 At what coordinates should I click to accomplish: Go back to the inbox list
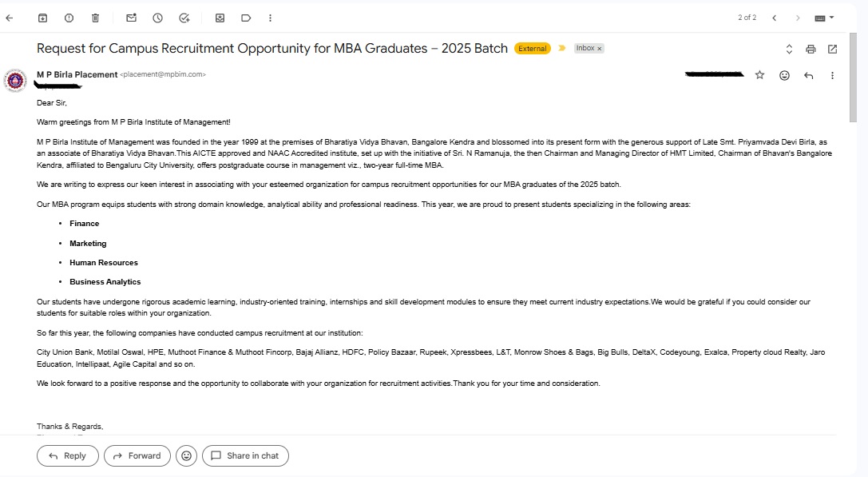10,18
